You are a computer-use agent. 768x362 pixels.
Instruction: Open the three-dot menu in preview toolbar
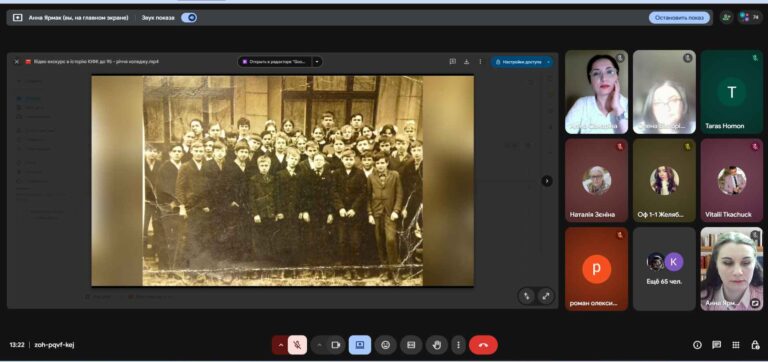480,62
